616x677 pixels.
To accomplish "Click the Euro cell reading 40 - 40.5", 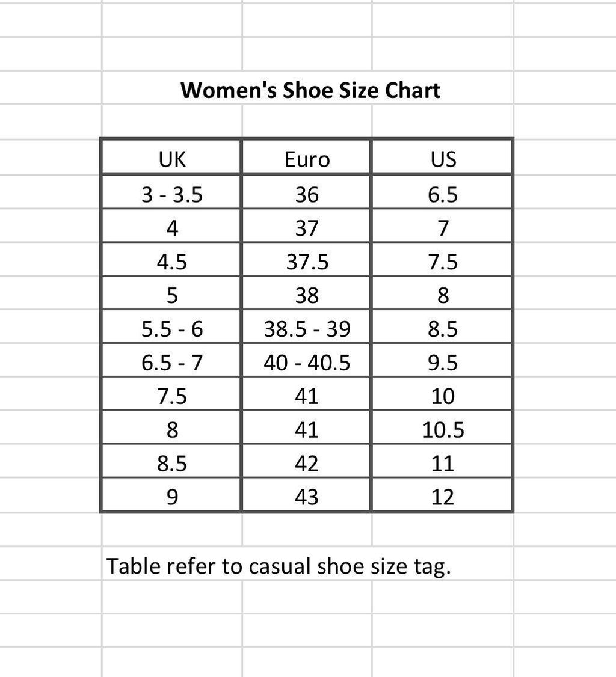I will (307, 363).
